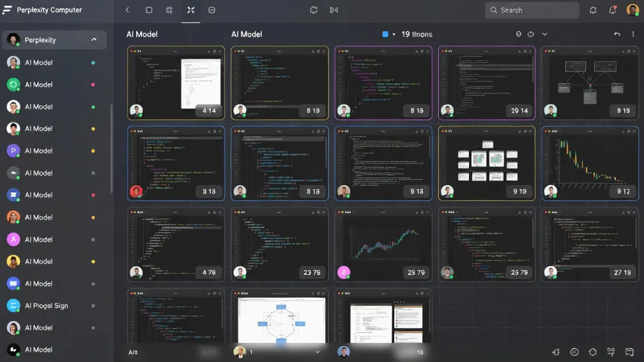
Task: Click the Perplexity Computer logo icon
Action: click(x=8, y=10)
